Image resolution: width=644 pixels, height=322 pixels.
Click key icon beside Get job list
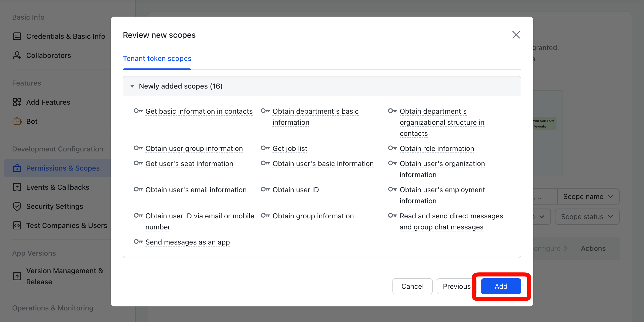(x=265, y=148)
